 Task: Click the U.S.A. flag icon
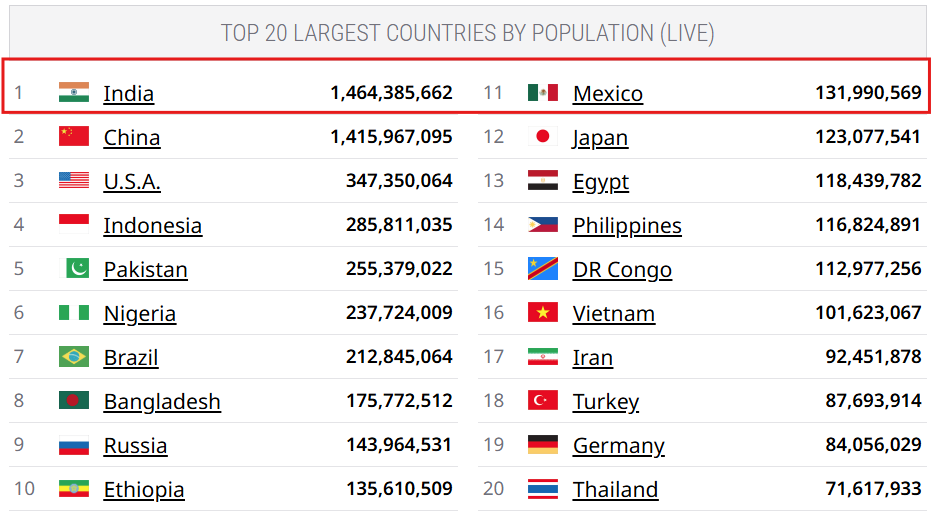point(74,181)
